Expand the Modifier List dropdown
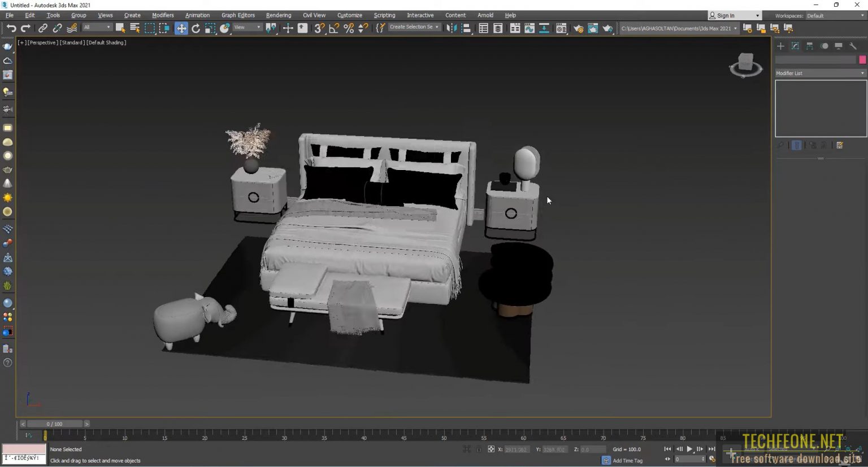Viewport: 868px width, 467px height. point(821,73)
